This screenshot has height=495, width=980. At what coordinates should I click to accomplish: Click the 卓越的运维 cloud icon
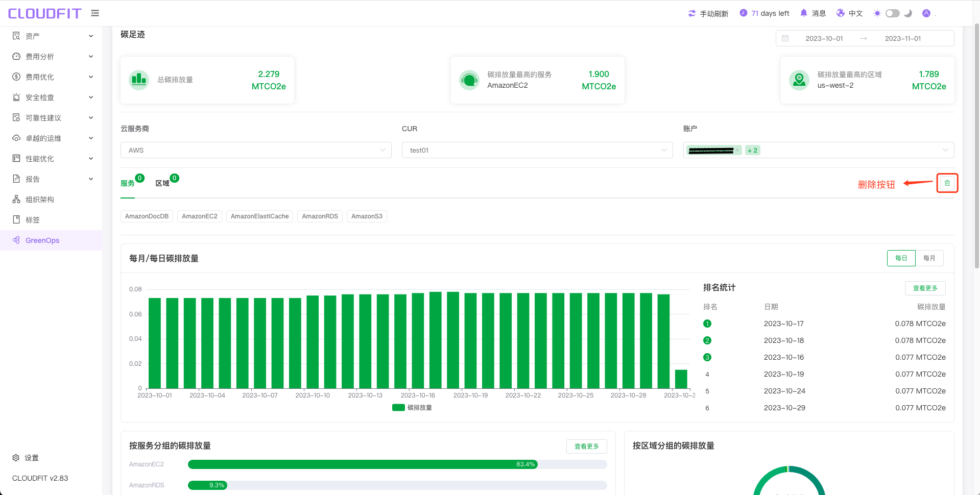pyautogui.click(x=16, y=138)
